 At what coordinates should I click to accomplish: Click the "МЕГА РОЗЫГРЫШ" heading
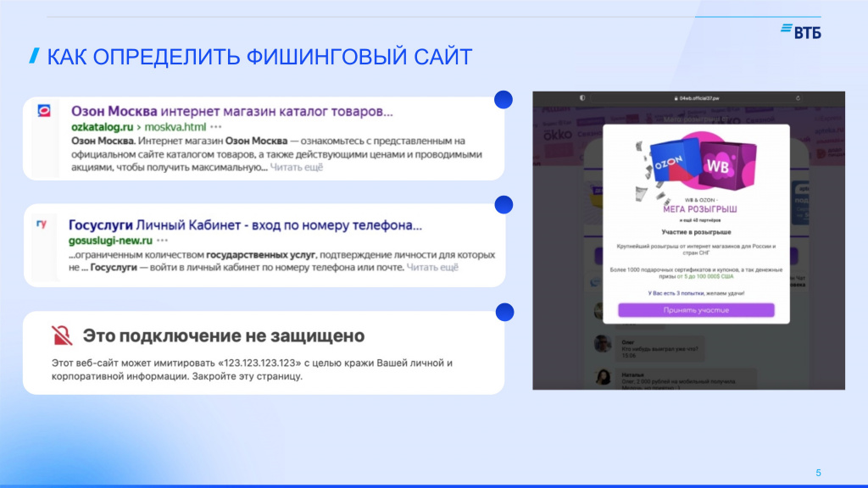pos(699,209)
